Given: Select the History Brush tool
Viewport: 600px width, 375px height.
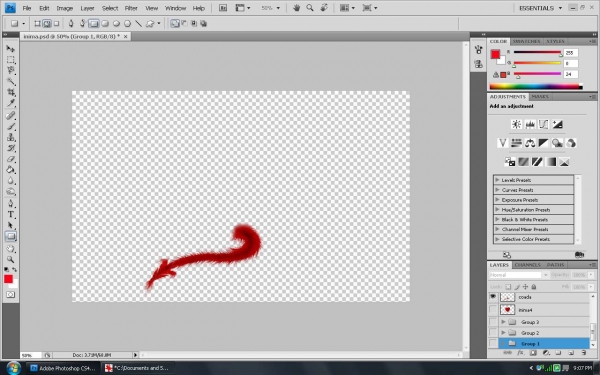Looking at the screenshot, I should (11, 148).
